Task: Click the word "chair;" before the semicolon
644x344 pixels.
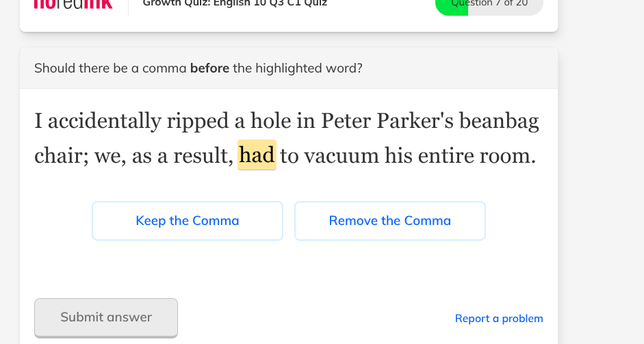Action: coord(61,156)
